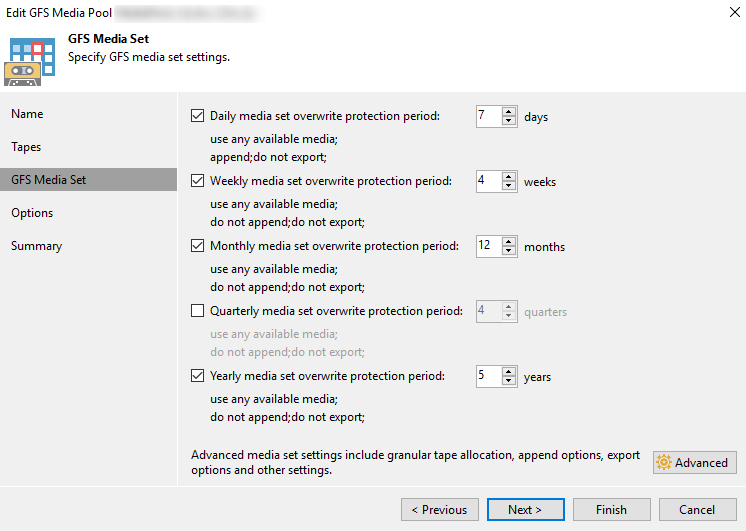746x531 pixels.
Task: Uncheck the Weekly media set option
Action: 198,181
